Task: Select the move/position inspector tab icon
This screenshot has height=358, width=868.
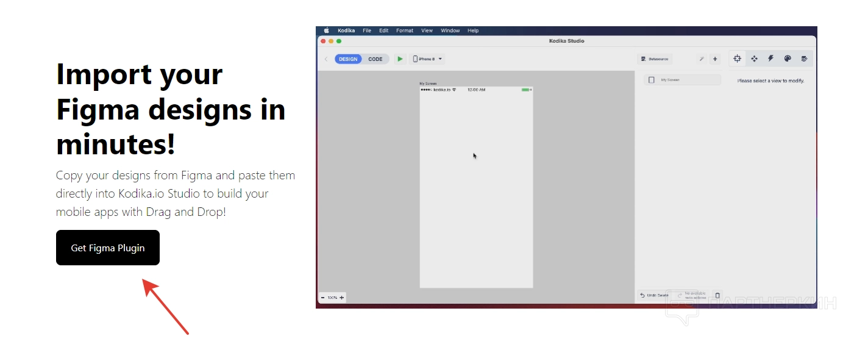Action: click(754, 59)
